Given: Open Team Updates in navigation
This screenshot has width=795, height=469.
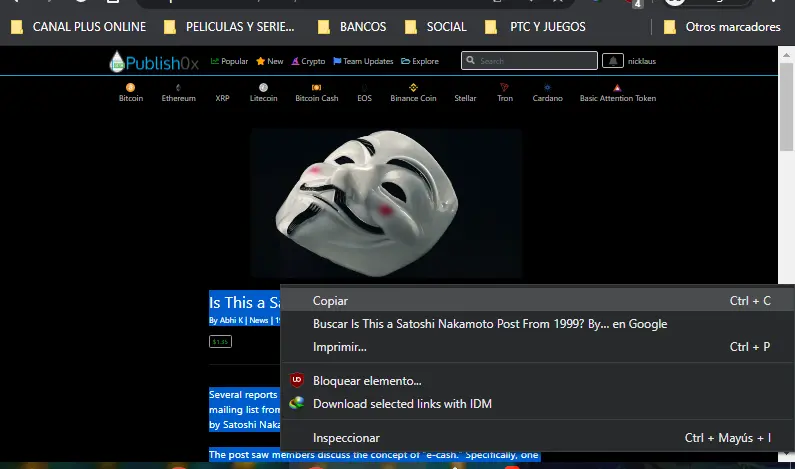Looking at the screenshot, I should pos(363,61).
